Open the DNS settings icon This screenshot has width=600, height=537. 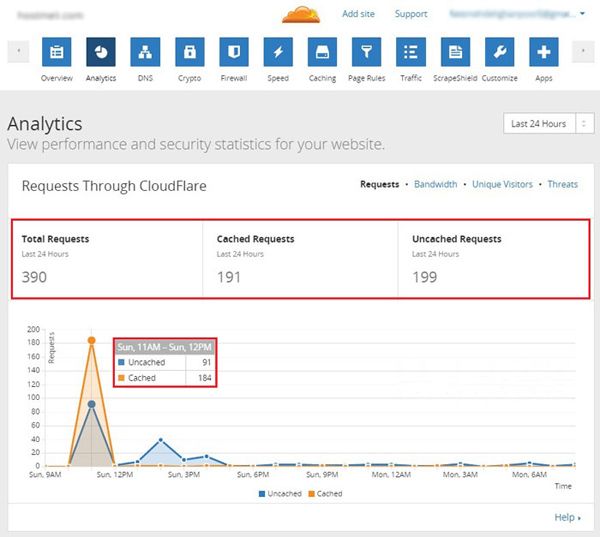pyautogui.click(x=145, y=52)
